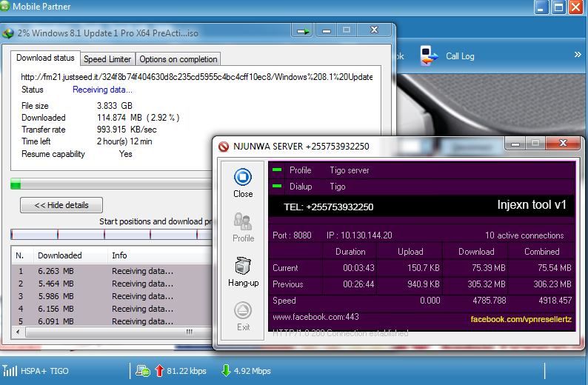
Task: Switch to the Speed Limiter tab
Action: [107, 59]
